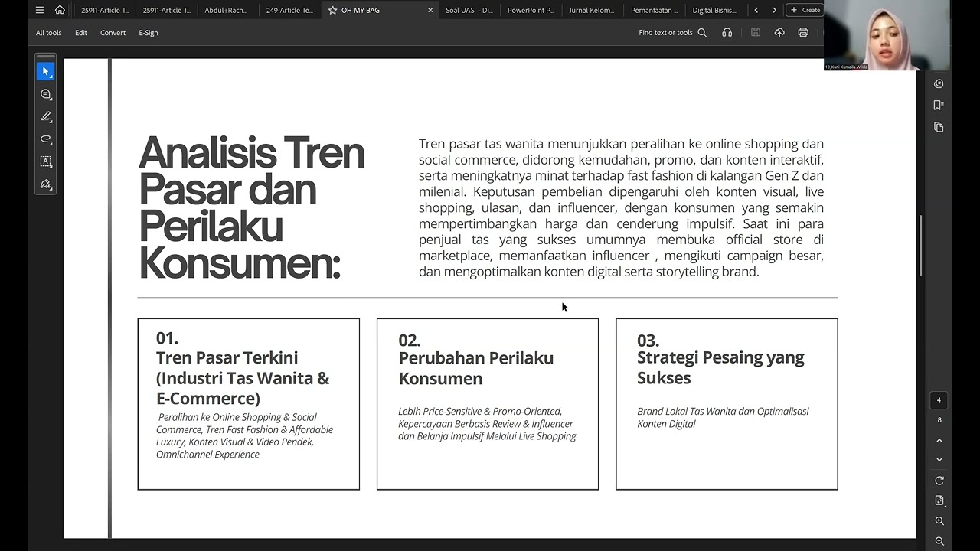Save the document with the floppy disk icon
This screenshot has height=551, width=980.
tap(756, 33)
